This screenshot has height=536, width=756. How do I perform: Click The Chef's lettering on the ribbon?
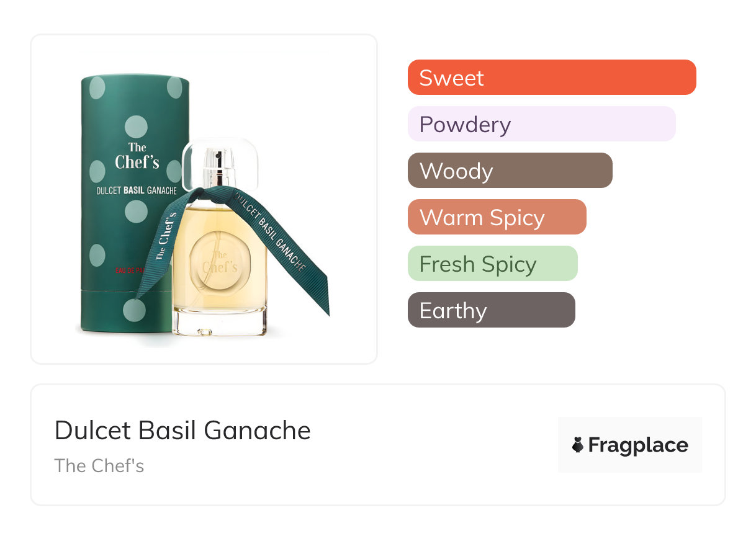click(164, 239)
